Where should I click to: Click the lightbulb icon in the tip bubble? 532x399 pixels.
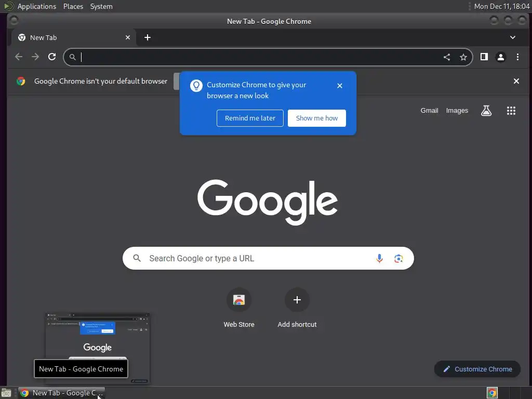pos(196,86)
